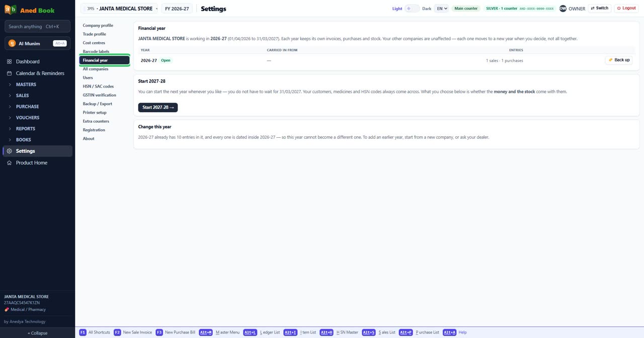Collapse the sidebar using the Collapse control
Image resolution: width=644 pixels, height=338 pixels.
pos(37,333)
